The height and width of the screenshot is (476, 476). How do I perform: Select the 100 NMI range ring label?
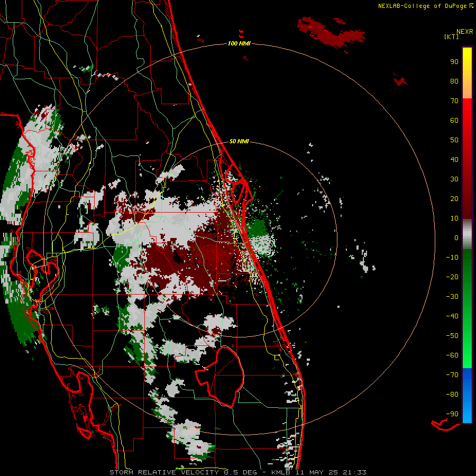pos(239,43)
